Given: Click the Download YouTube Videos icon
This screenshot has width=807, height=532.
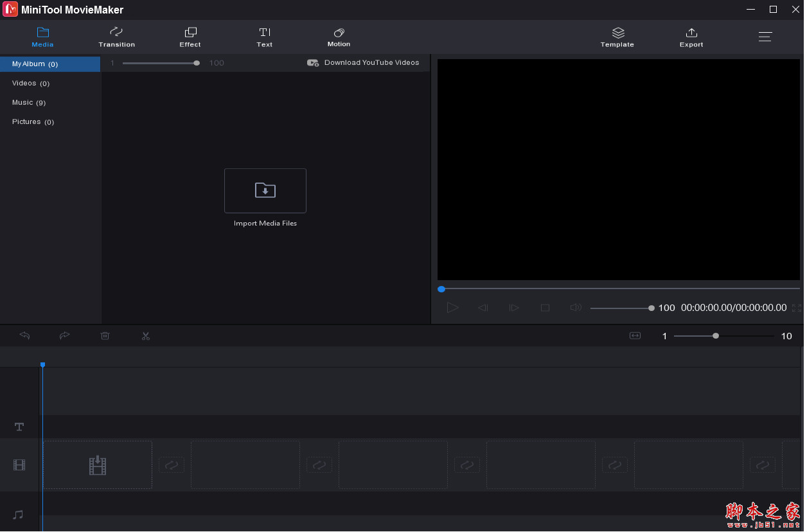Looking at the screenshot, I should pos(313,62).
